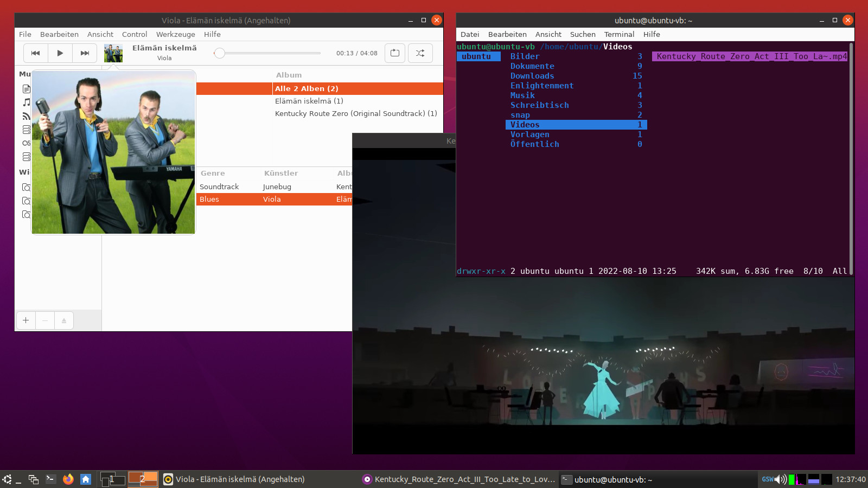Click the terminal window vertical scrollbar

[851, 158]
